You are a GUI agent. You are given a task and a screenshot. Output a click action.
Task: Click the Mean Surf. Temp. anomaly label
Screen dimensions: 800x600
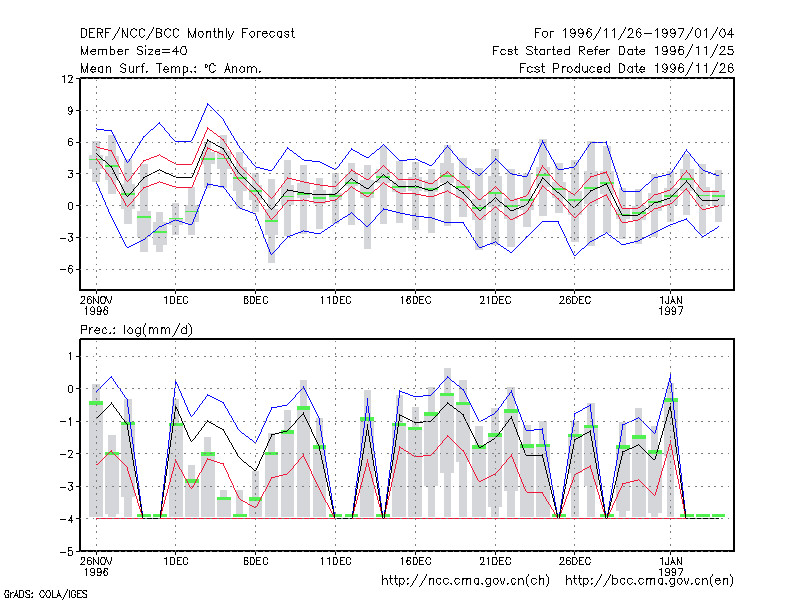point(171,68)
